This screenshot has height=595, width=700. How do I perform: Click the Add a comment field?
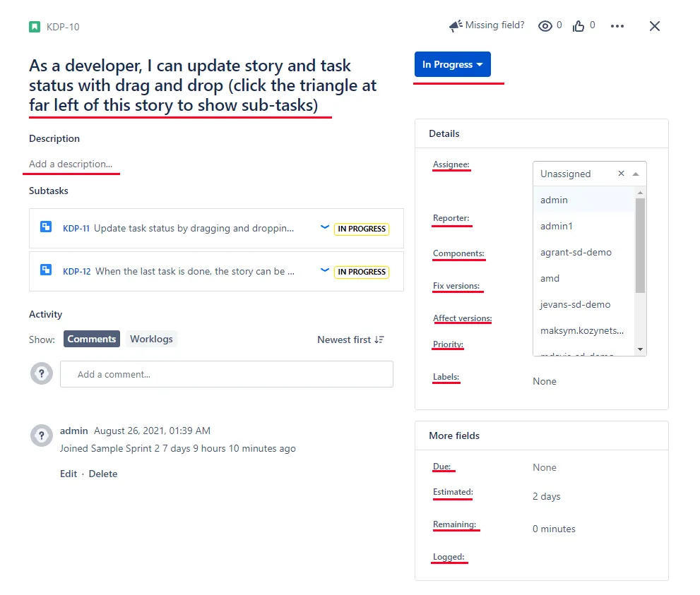(x=227, y=374)
